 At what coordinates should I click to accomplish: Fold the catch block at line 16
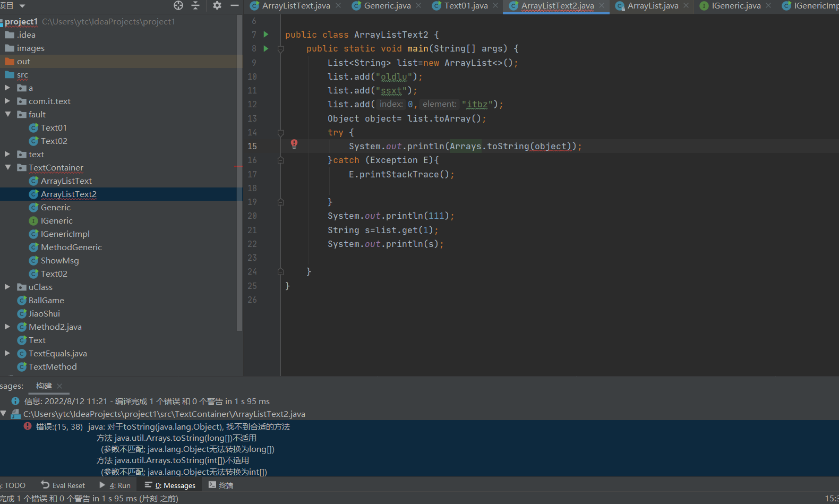point(280,160)
